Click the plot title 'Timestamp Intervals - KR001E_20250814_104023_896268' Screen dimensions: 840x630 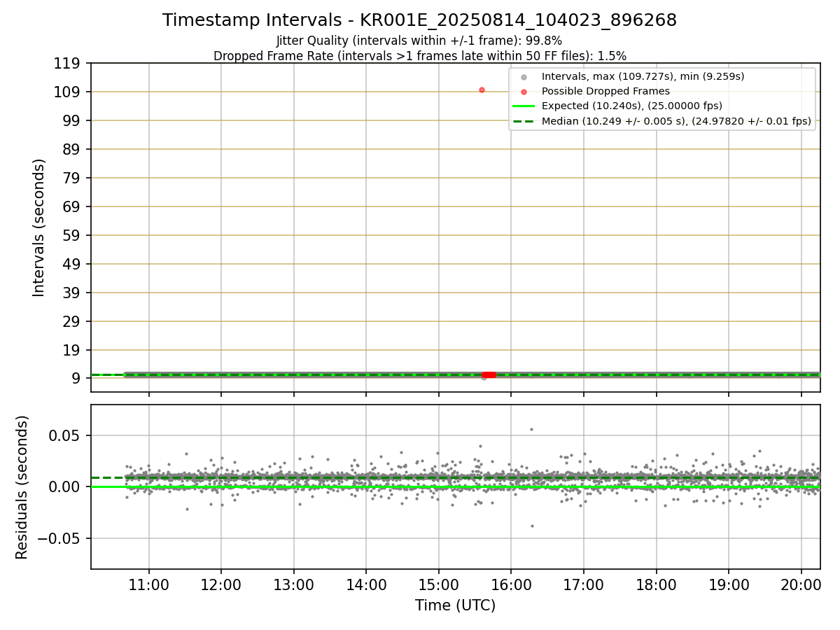(419, 20)
